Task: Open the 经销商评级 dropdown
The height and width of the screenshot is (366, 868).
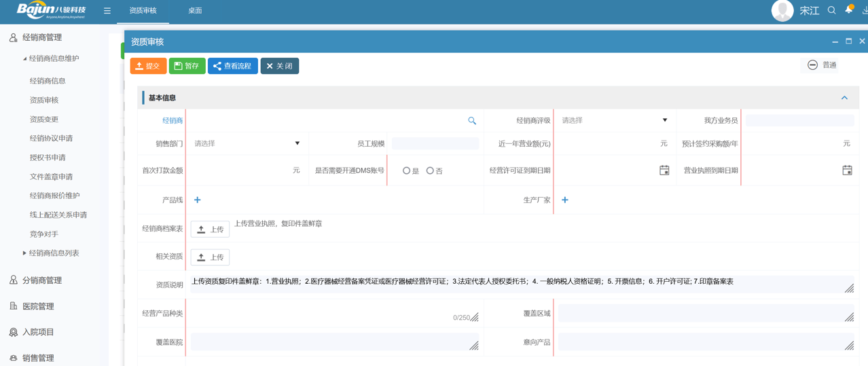Action: tap(614, 121)
